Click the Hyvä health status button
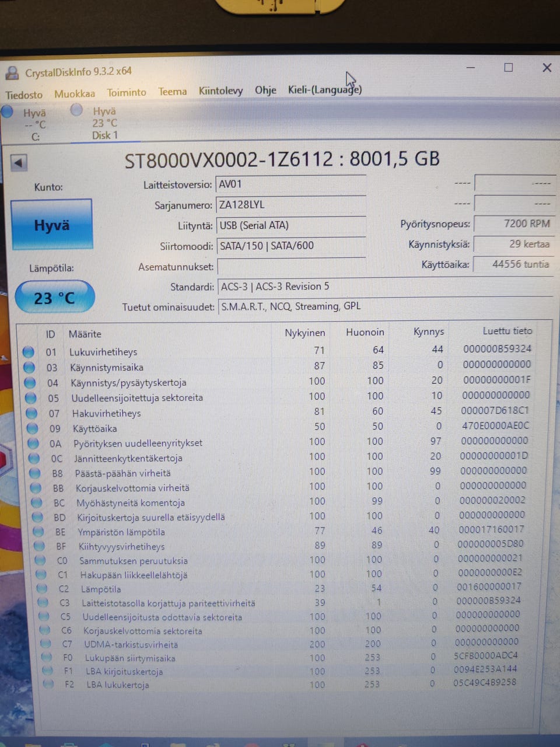Viewport: 560px width, 747px height. pyautogui.click(x=51, y=225)
